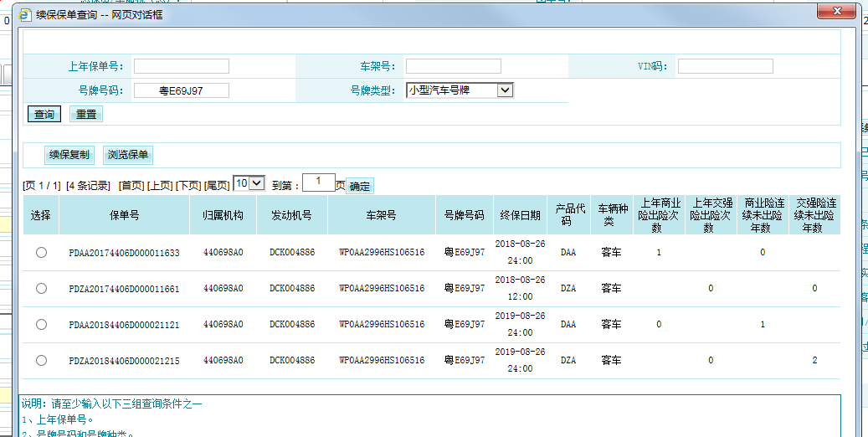Pick radio button for PDZA20184406D000021215
The image size is (868, 437).
coord(41,361)
